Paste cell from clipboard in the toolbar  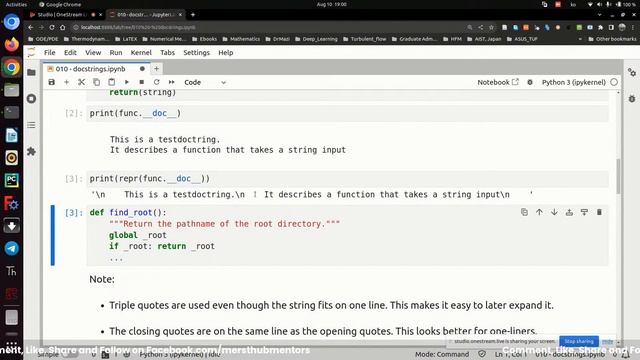click(x=111, y=82)
